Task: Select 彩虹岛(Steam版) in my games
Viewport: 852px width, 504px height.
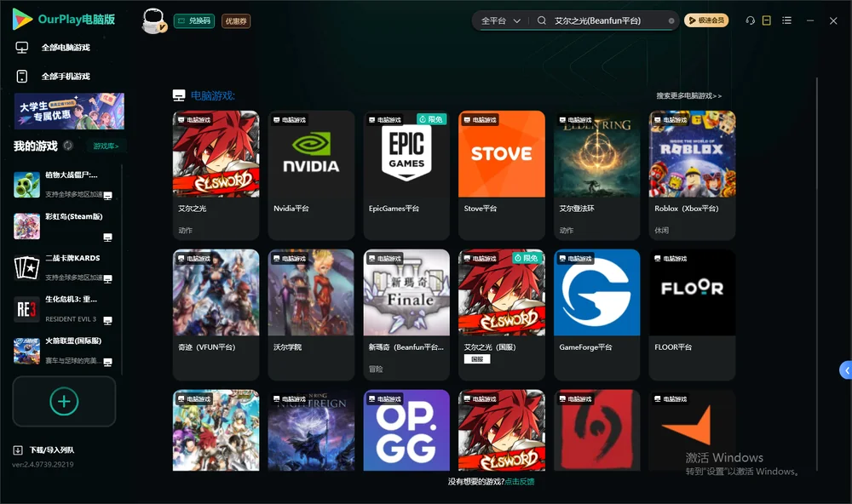Action: [x=64, y=226]
